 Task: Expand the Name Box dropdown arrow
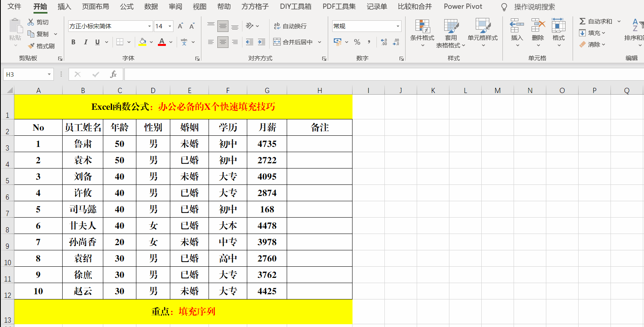[x=49, y=74]
